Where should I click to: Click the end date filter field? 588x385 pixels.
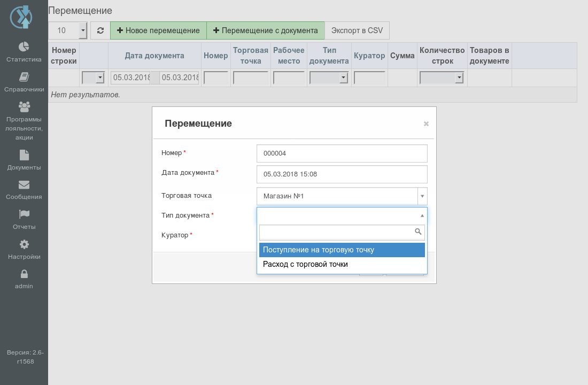[179, 78]
